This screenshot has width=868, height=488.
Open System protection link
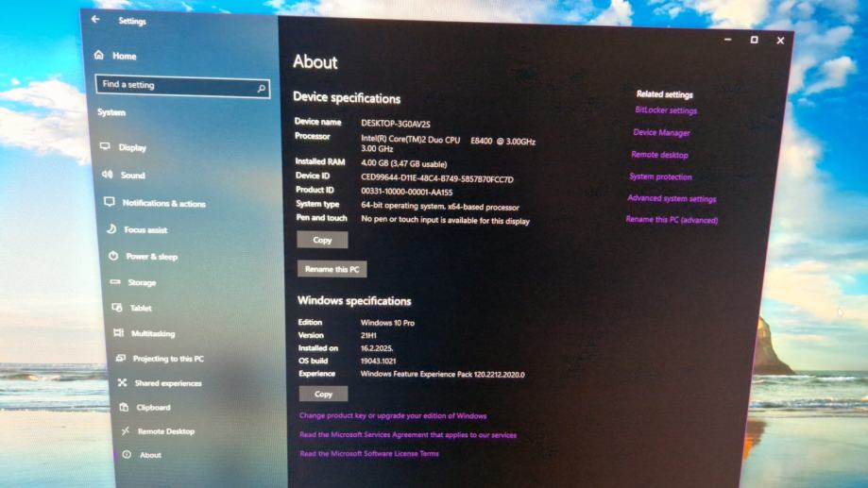pos(660,177)
